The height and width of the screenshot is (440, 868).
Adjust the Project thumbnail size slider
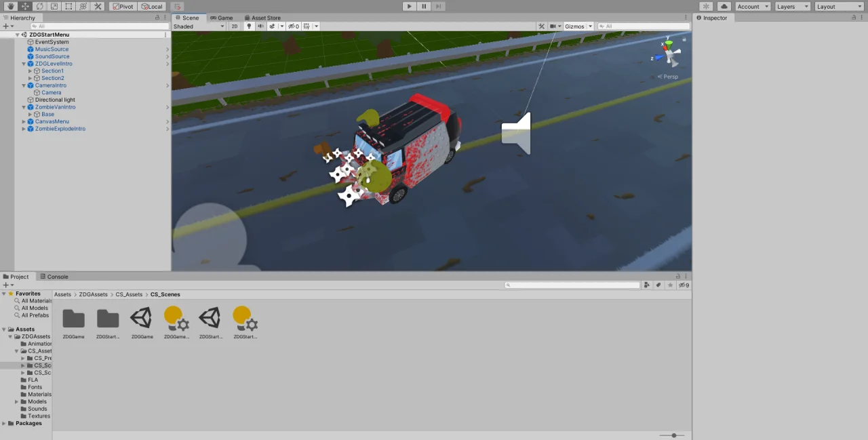tap(673, 435)
